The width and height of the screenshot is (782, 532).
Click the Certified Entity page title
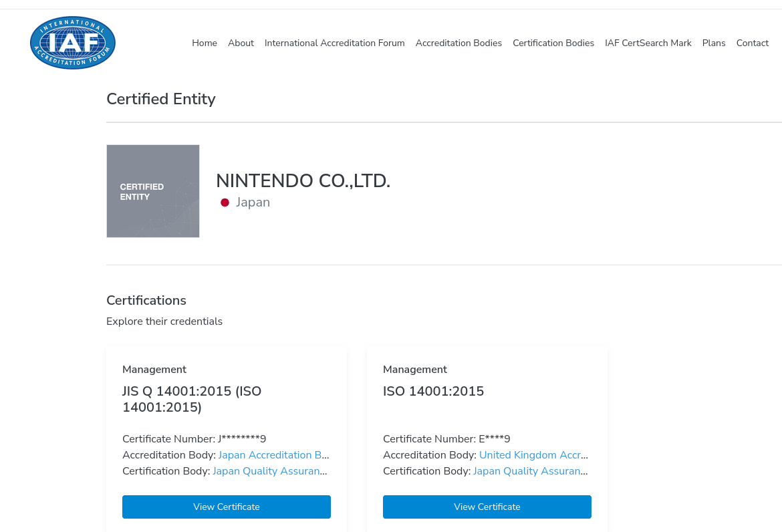tap(161, 99)
